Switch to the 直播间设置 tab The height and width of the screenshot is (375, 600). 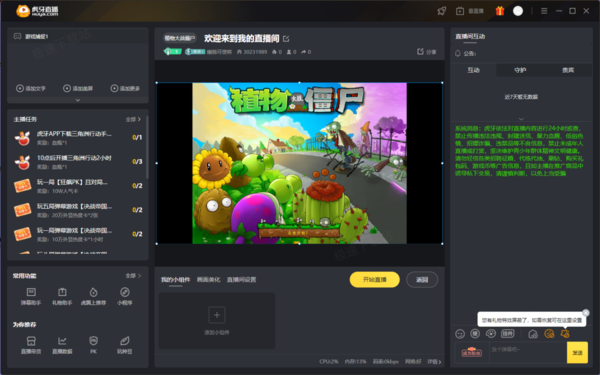(x=241, y=280)
